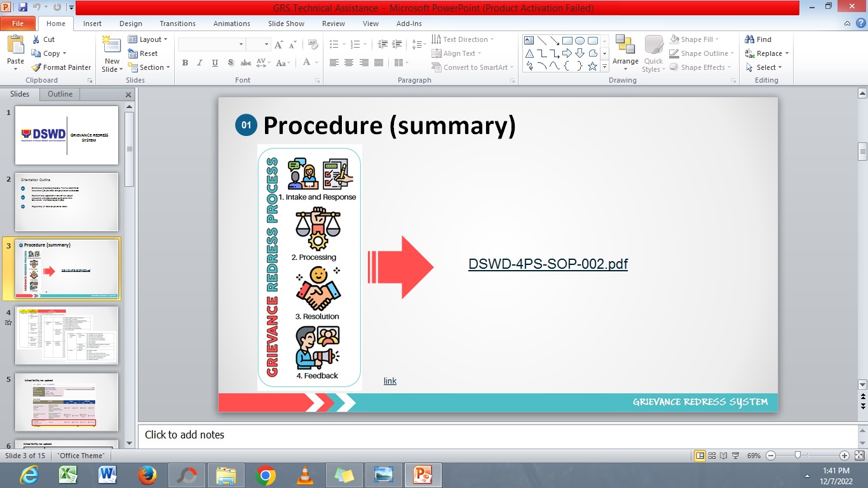This screenshot has height=488, width=868.
Task: Switch to the Insert ribbon tab
Action: pyautogui.click(x=92, y=24)
